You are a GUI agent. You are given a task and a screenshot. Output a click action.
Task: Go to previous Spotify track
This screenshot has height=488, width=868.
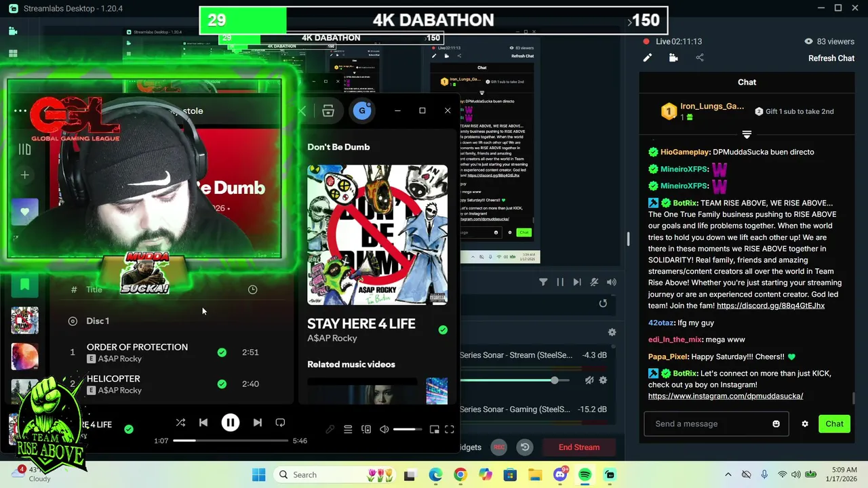tap(203, 422)
